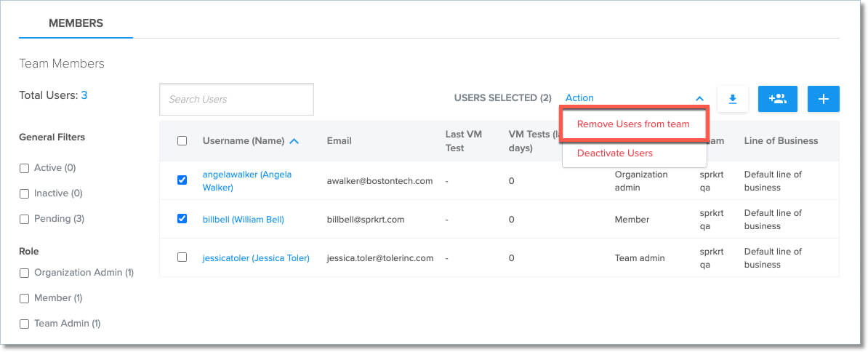Click the sort arrow beside Username (Name)

tap(294, 141)
